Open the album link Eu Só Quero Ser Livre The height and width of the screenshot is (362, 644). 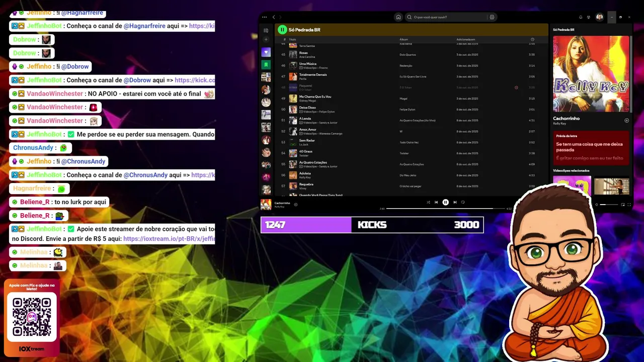tap(413, 76)
